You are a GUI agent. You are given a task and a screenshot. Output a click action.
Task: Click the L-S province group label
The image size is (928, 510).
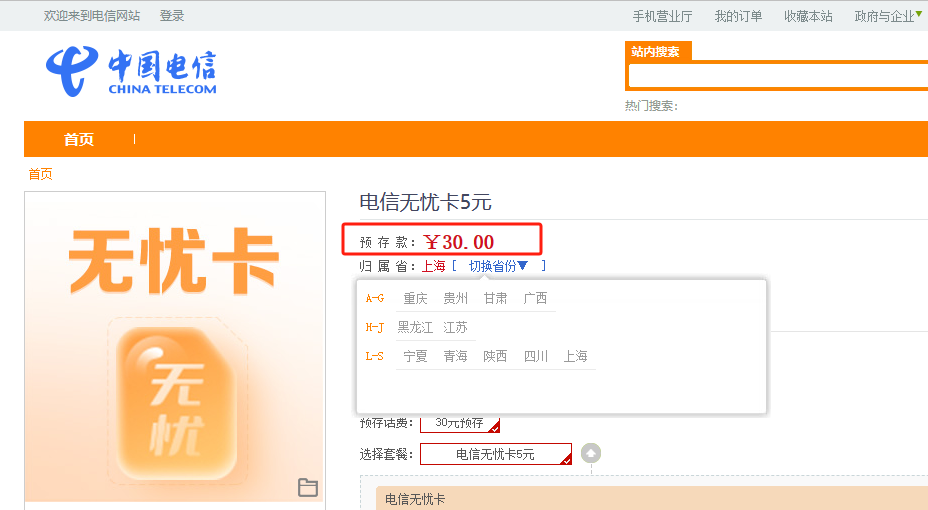375,356
